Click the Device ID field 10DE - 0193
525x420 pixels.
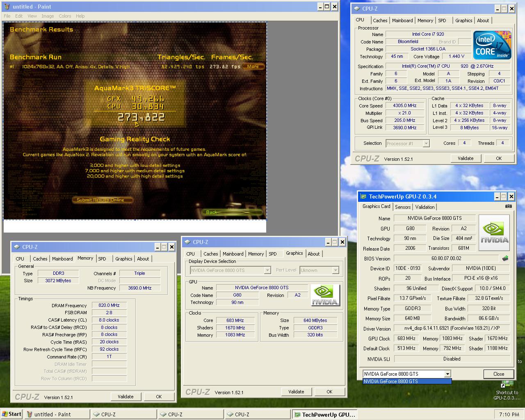coord(408,268)
